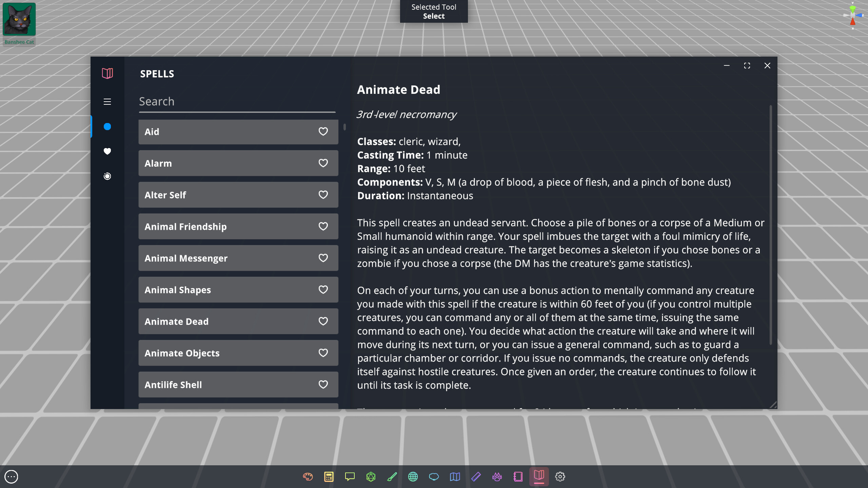Viewport: 868px width, 488px height.
Task: Open the world atlas globe tool
Action: coord(413,476)
